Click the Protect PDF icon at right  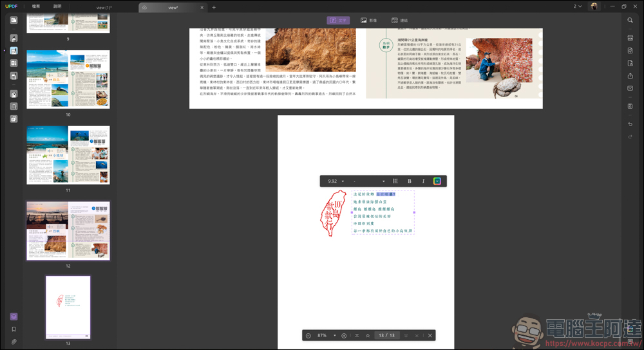click(x=630, y=63)
